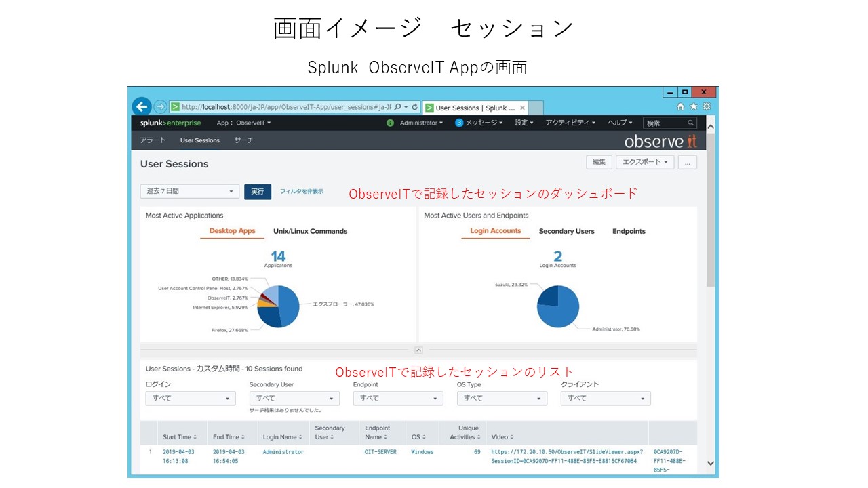
Task: Open the App: ObserveIT dropdown
Action: (243, 123)
